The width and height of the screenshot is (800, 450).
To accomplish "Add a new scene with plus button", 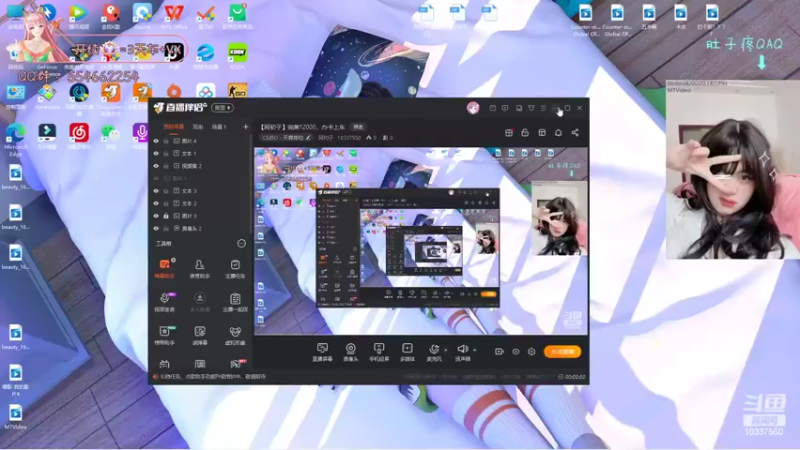I will [245, 127].
